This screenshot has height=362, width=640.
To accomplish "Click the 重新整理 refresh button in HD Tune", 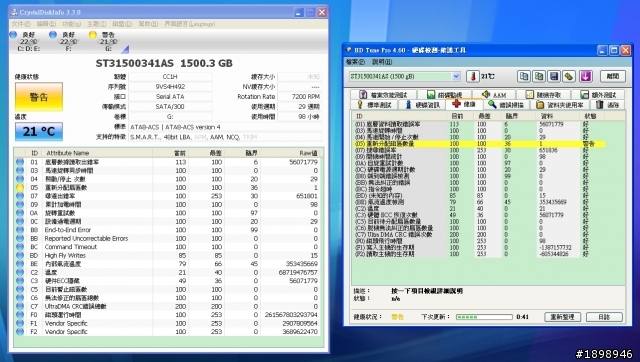I will pyautogui.click(x=562, y=317).
